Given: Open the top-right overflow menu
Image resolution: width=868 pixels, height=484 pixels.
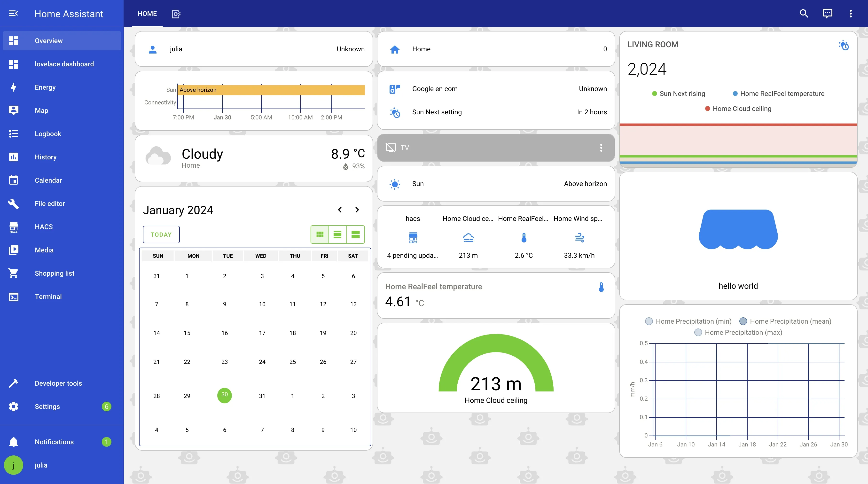Looking at the screenshot, I should 851,14.
